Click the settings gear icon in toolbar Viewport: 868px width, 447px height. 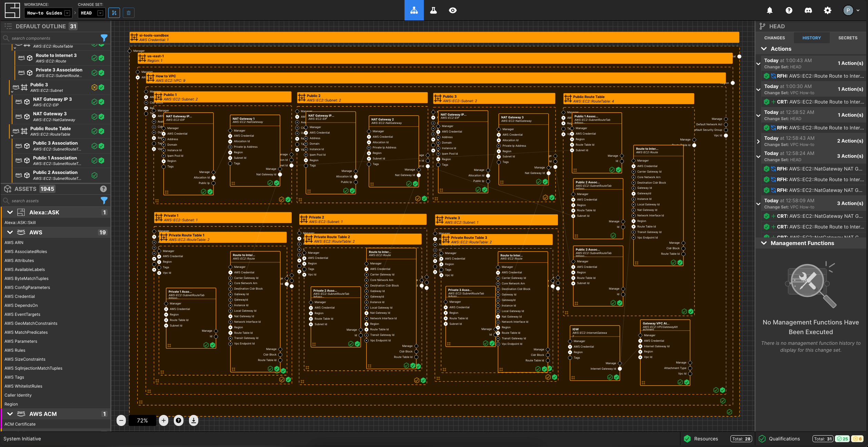point(827,10)
